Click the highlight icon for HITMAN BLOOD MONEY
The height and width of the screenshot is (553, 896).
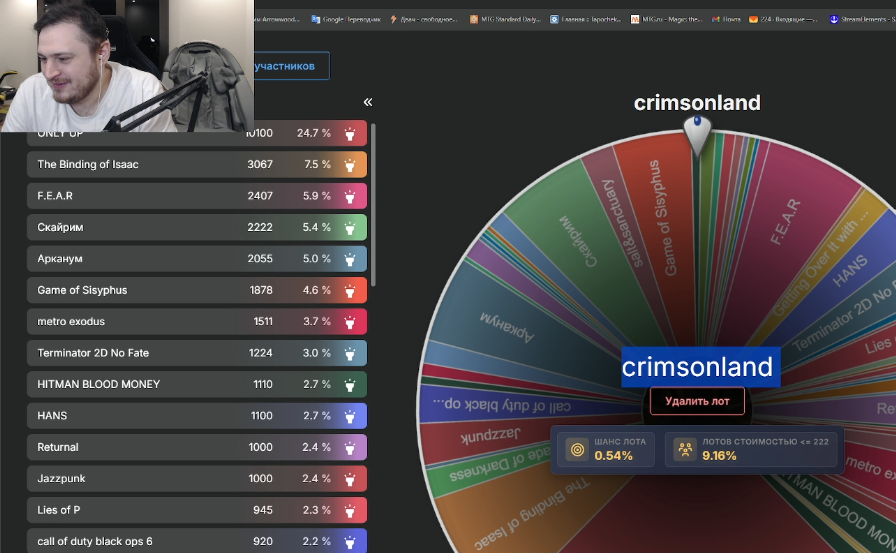(350, 385)
